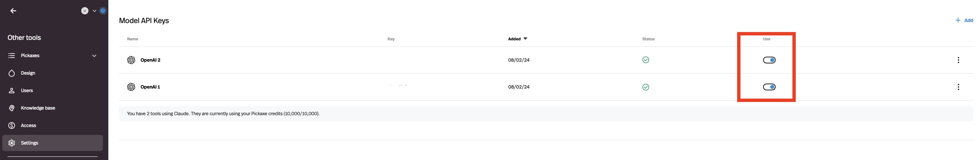This screenshot has height=160, width=980.
Task: Click the OpenAI 2 logo icon
Action: [x=131, y=60]
